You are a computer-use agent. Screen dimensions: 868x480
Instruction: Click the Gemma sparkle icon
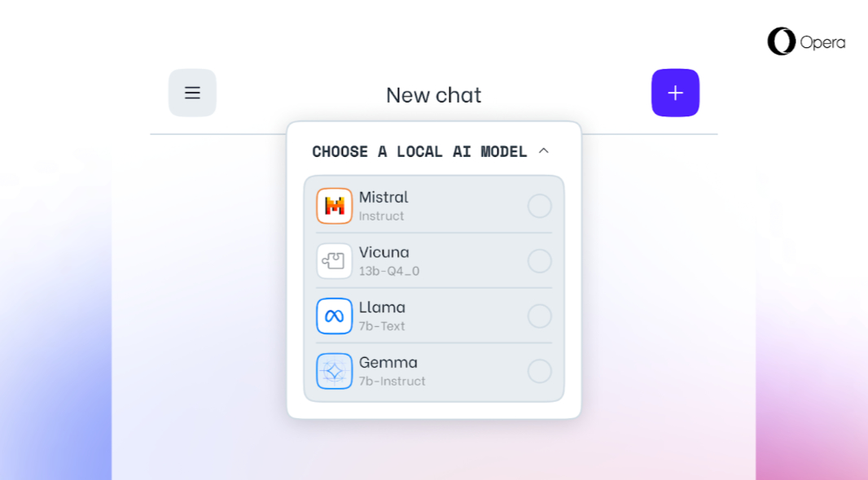[x=334, y=371]
